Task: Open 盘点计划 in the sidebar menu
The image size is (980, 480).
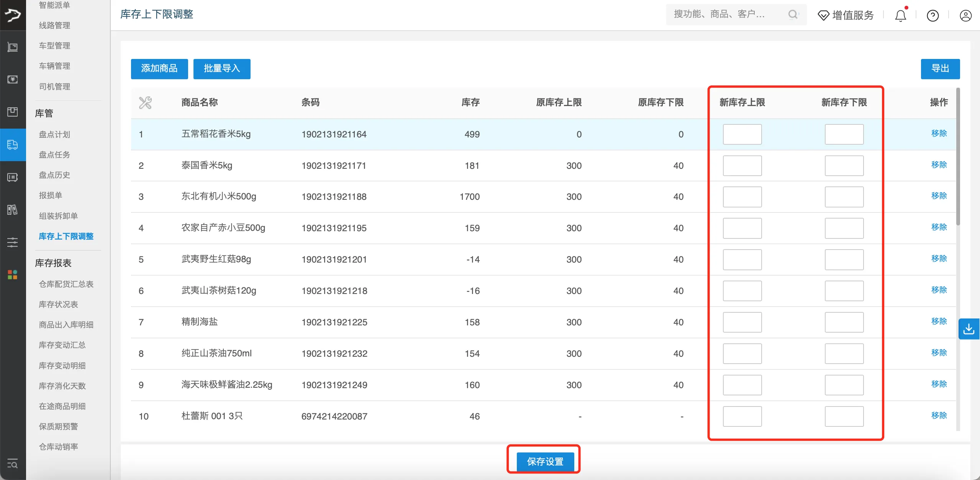Action: (54, 134)
